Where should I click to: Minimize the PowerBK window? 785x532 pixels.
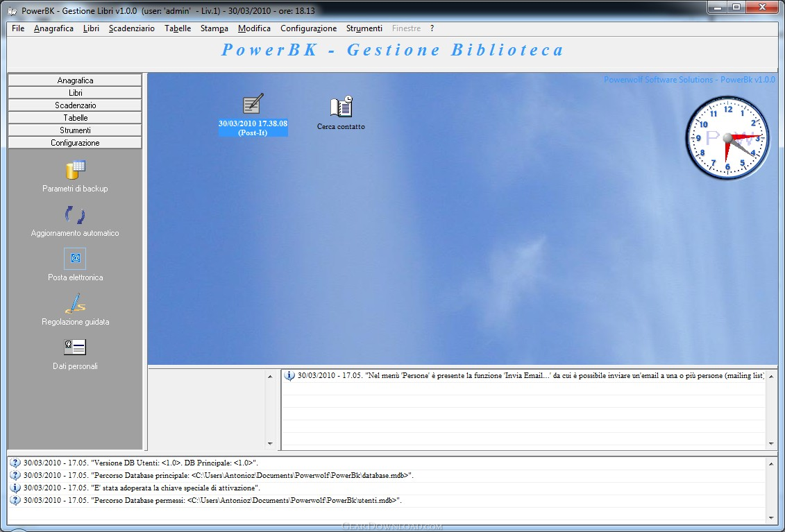tap(718, 8)
